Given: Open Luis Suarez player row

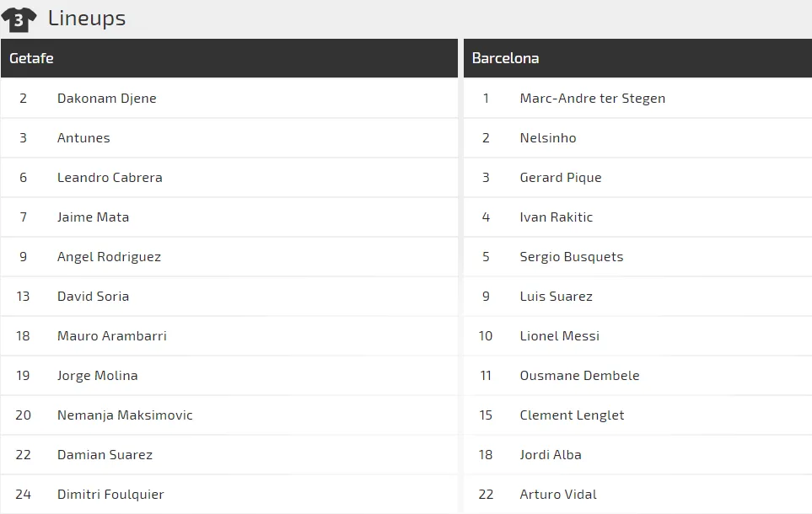Looking at the screenshot, I should coord(556,297).
